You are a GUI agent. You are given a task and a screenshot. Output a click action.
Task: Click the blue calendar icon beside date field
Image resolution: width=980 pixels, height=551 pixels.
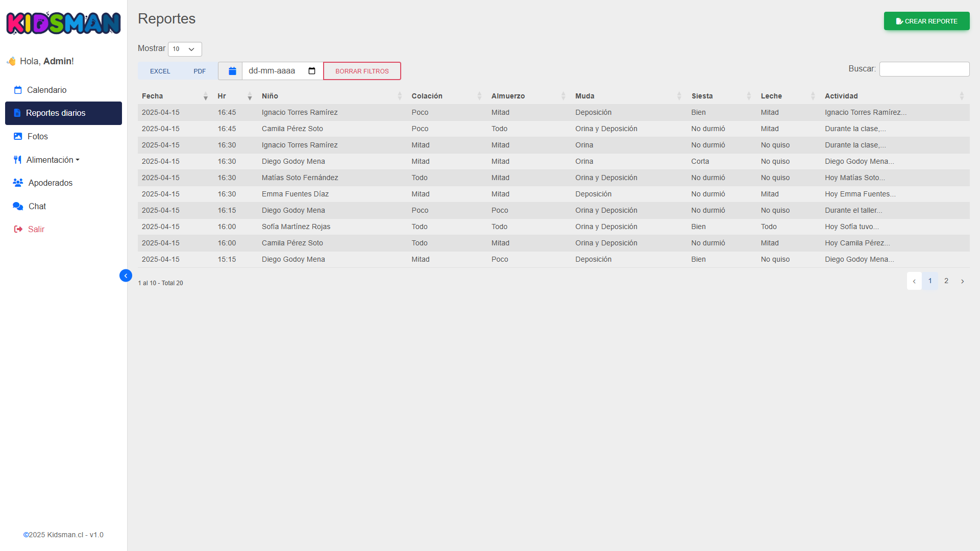click(x=232, y=71)
